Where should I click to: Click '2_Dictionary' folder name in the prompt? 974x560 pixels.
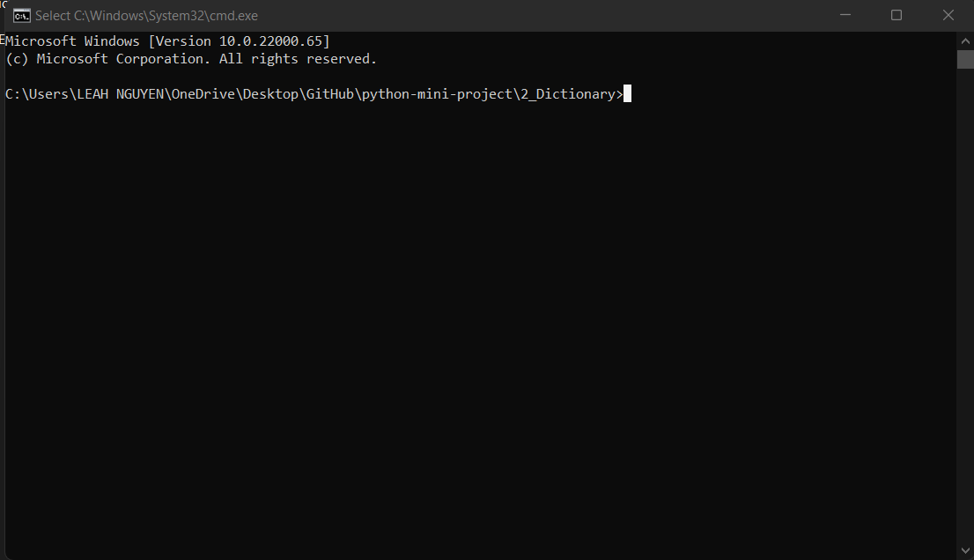tap(567, 94)
